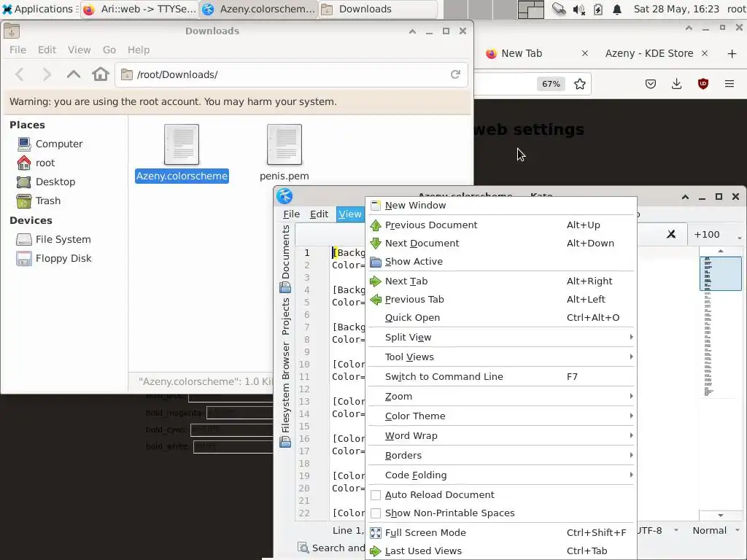Open Desktop in Places sidebar
This screenshot has width=747, height=560.
coord(46,182)
